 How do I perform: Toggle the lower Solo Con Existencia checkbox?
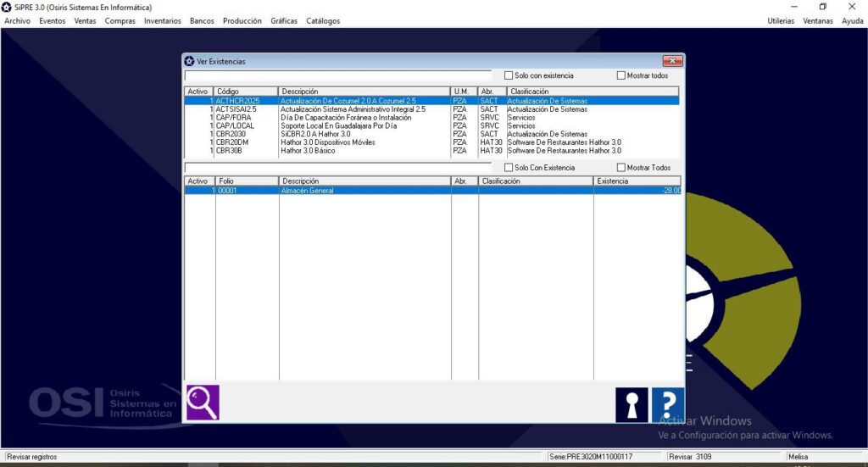[x=509, y=167]
